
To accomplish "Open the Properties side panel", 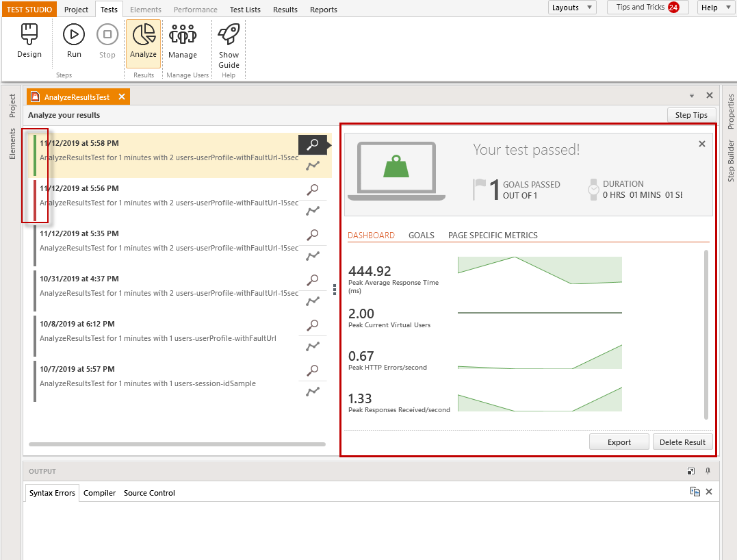I will click(x=730, y=112).
